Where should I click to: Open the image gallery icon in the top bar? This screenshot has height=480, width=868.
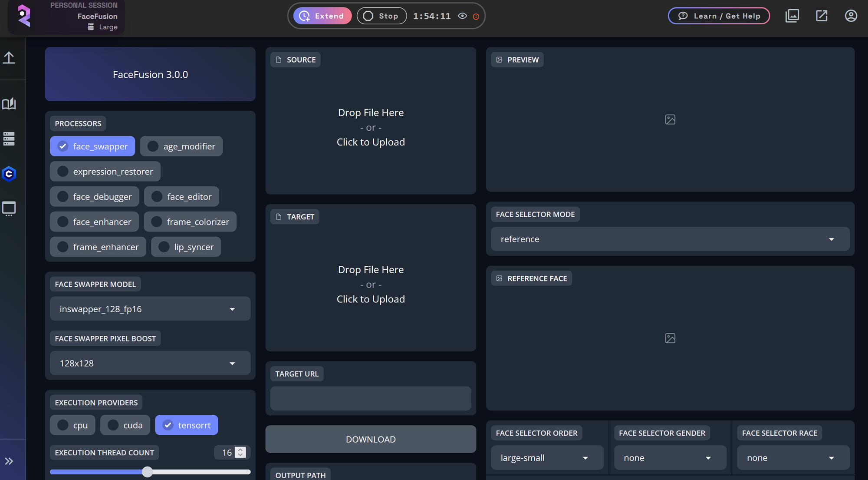click(x=792, y=16)
